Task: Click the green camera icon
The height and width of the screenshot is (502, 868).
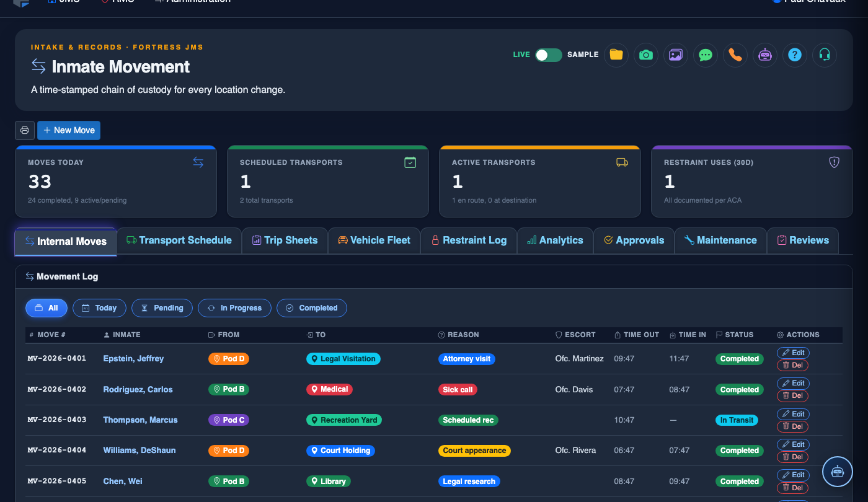Action: [x=645, y=55]
